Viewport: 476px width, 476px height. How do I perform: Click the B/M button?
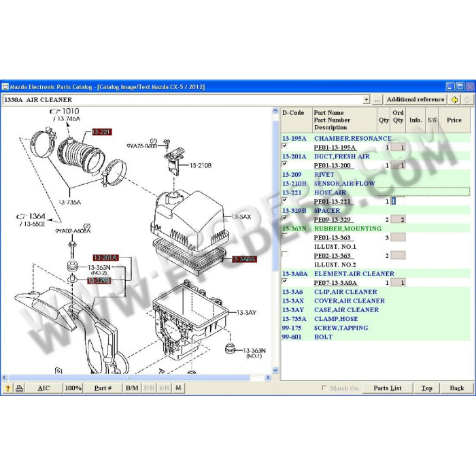point(132,388)
